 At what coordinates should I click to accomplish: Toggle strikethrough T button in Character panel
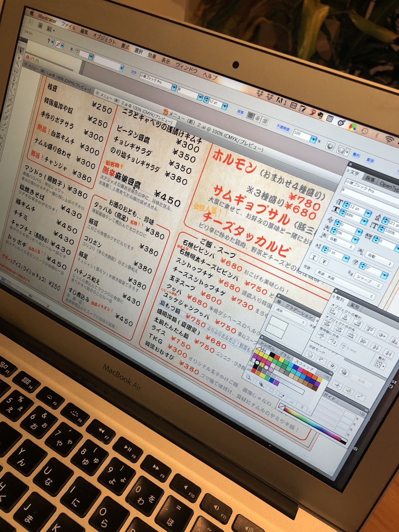(324, 262)
